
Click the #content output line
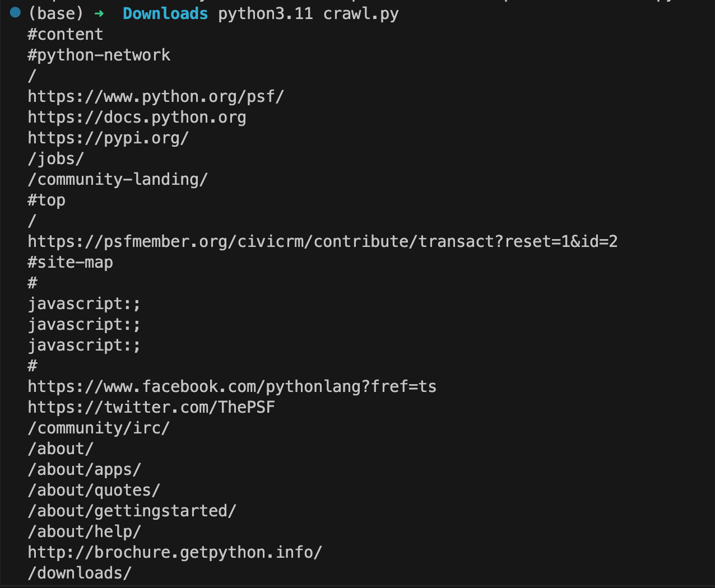tap(65, 34)
